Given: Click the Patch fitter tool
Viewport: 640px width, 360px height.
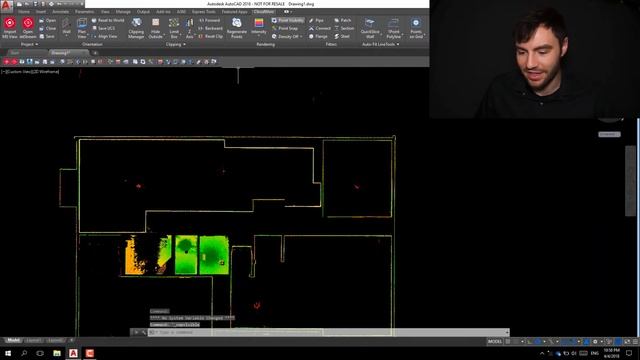Looking at the screenshot, I should click(x=342, y=20).
